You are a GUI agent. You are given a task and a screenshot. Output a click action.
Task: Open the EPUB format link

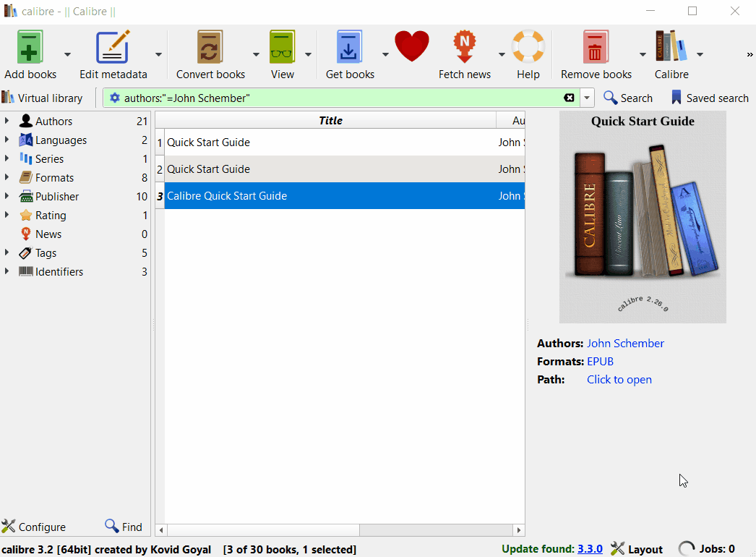[601, 362]
